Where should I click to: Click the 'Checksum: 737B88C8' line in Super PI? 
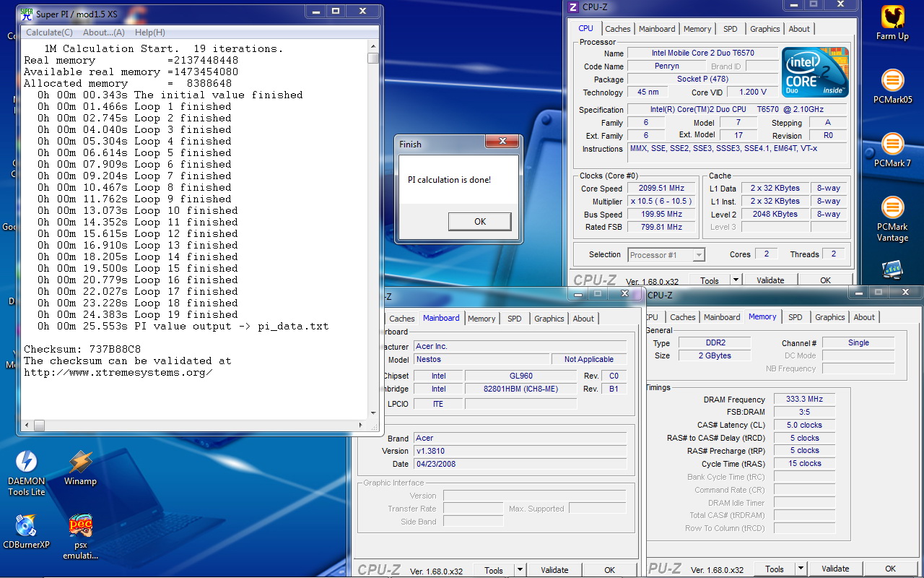[x=82, y=349]
